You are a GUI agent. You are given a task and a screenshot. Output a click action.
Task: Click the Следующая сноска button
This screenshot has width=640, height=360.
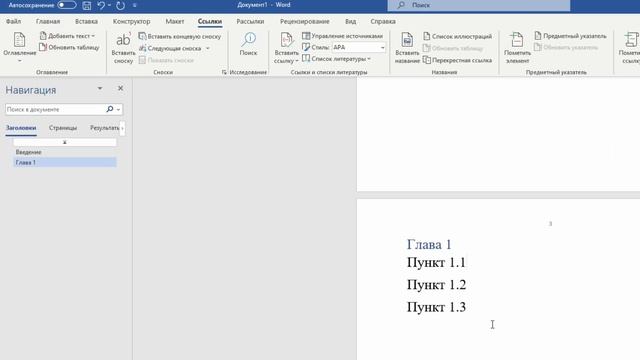pyautogui.click(x=171, y=48)
